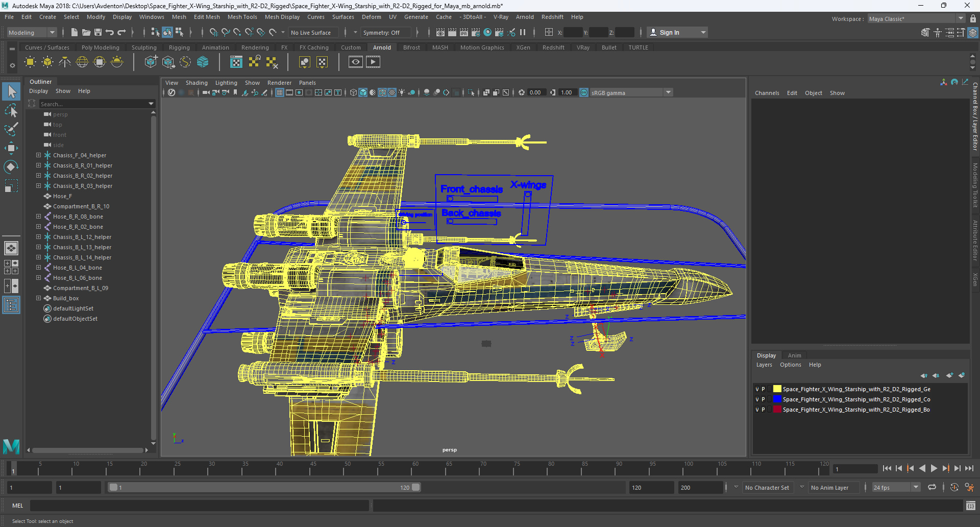This screenshot has height=527, width=980.
Task: Open Layers menu in layer editor
Action: (764, 365)
